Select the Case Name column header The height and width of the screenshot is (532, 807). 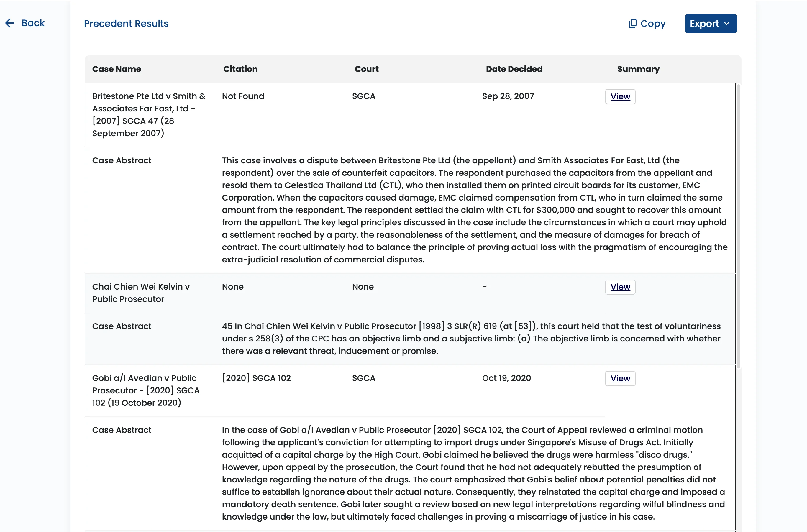[117, 69]
